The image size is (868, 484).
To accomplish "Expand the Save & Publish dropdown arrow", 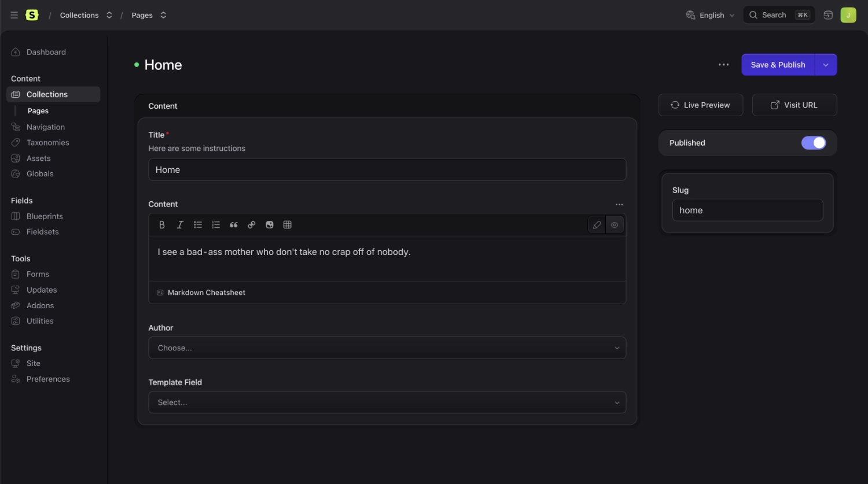I will [826, 64].
